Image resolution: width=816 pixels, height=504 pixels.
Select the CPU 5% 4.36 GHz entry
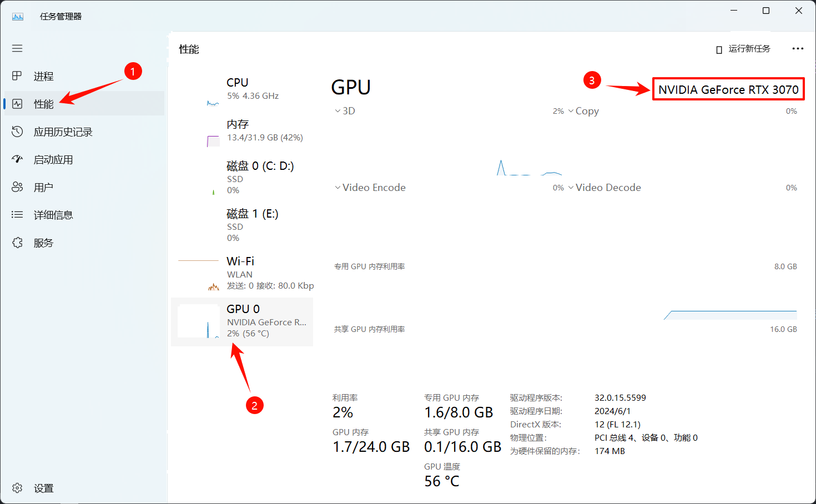[x=242, y=88]
